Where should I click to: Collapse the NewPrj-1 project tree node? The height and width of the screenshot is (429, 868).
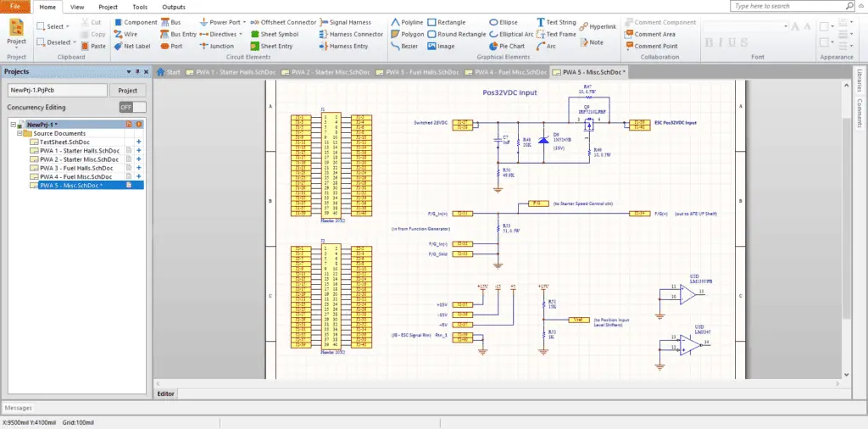point(11,125)
